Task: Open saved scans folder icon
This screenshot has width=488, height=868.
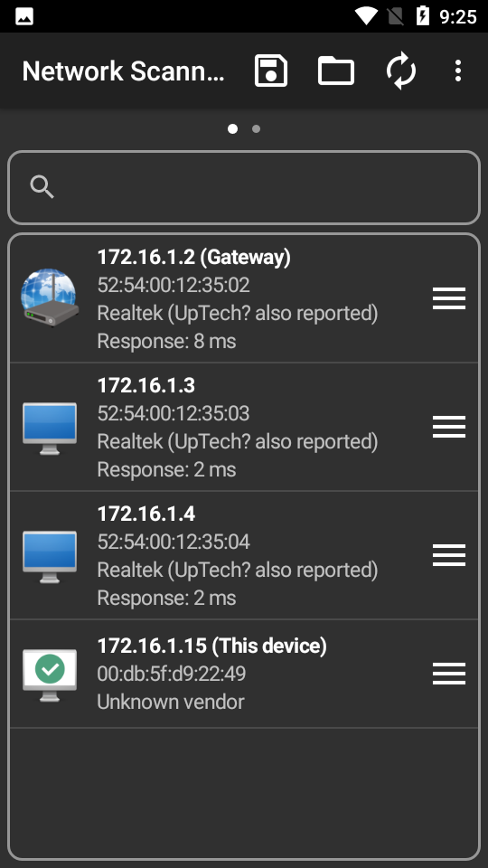Action: [336, 71]
